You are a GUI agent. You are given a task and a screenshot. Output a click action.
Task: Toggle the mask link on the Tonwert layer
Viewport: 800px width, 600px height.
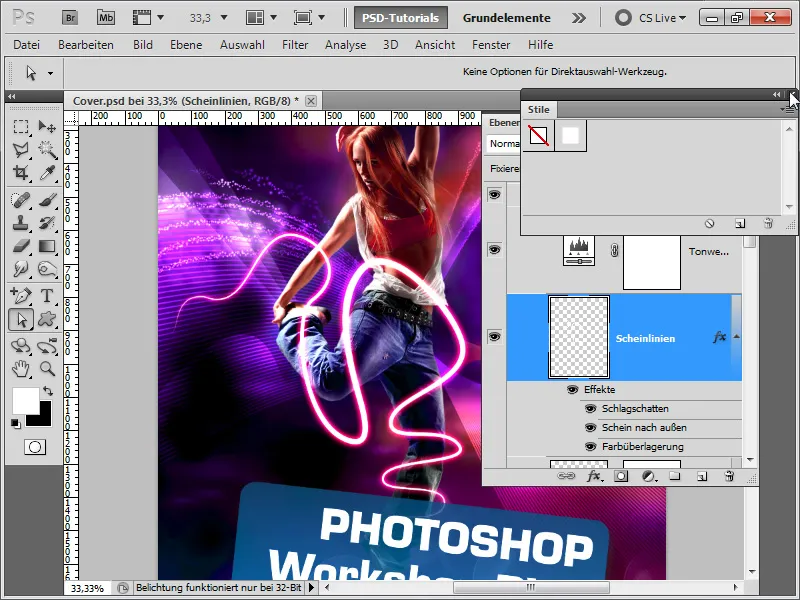tap(614, 251)
